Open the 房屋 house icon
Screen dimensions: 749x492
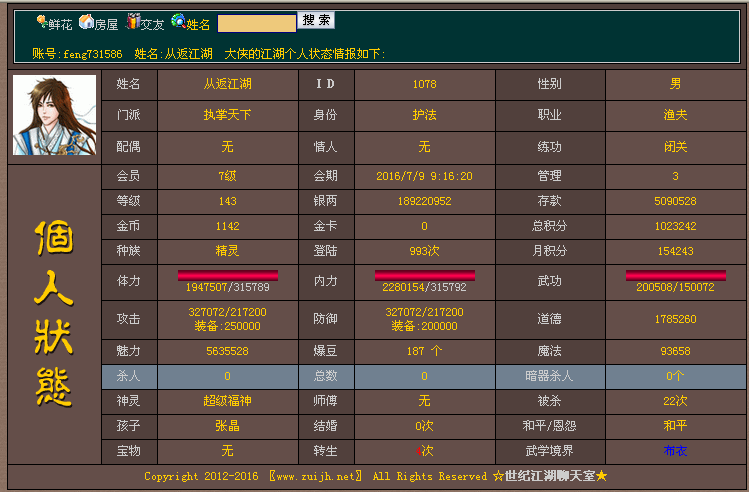point(86,21)
